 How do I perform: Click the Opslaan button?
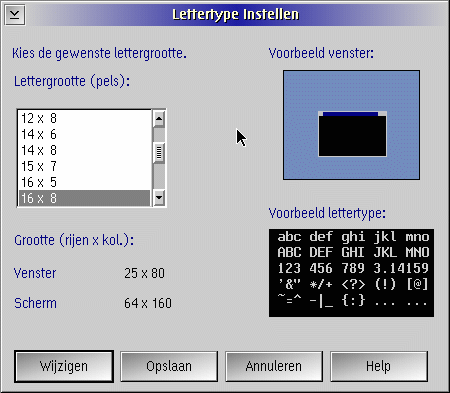tap(169, 366)
